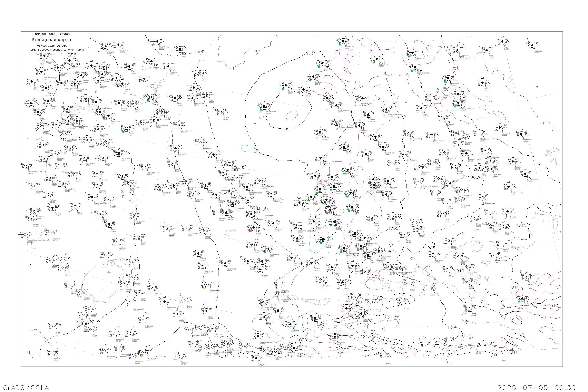Click the QNNN98 UAOL 050600 header code
The width and height of the screenshot is (588, 392).
[53, 34]
